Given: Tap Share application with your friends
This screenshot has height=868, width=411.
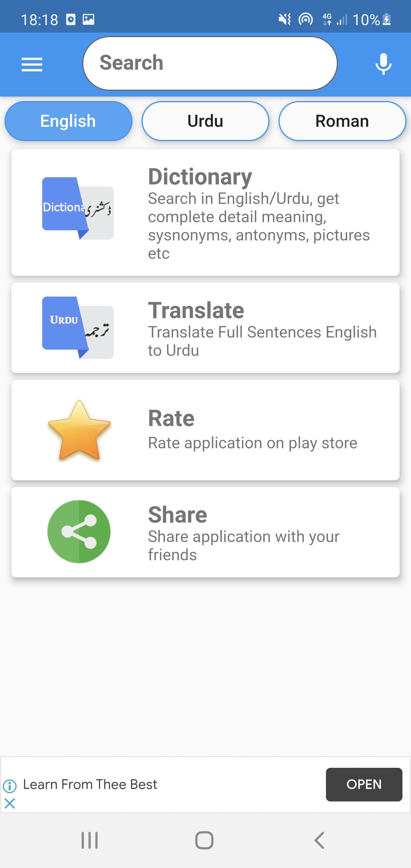Looking at the screenshot, I should 243,545.
